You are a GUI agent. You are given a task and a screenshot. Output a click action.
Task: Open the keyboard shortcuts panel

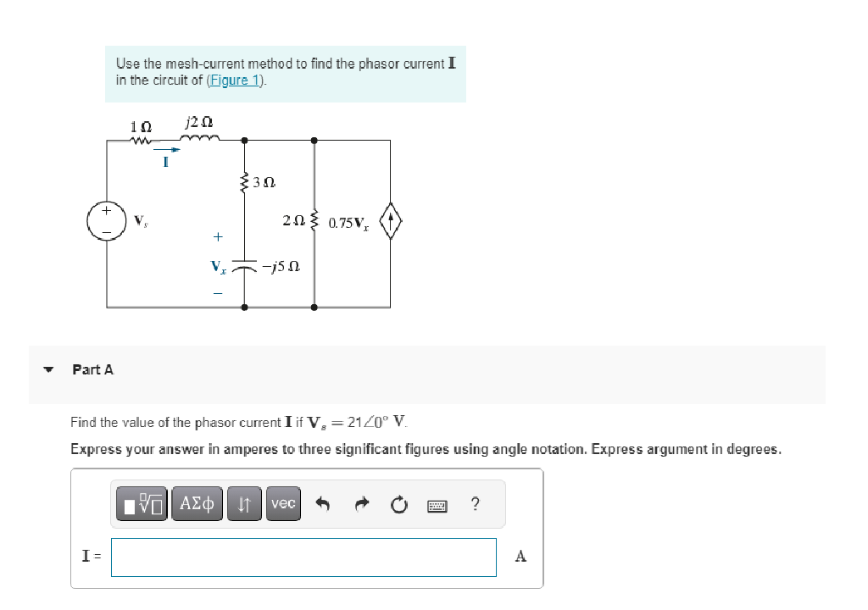pos(435,504)
